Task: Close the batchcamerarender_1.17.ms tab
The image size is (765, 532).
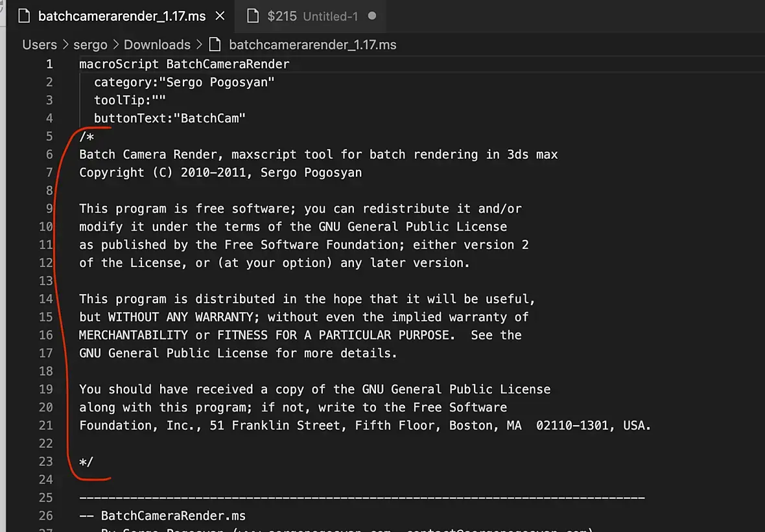Action: (220, 16)
